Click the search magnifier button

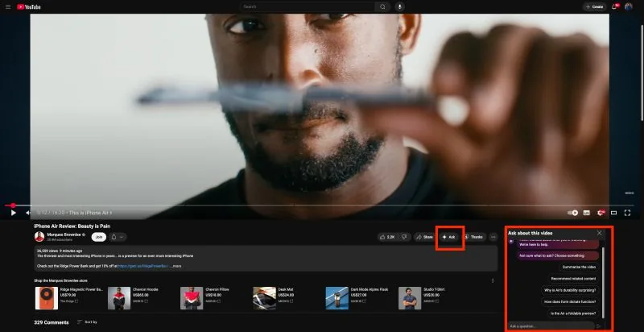(382, 7)
